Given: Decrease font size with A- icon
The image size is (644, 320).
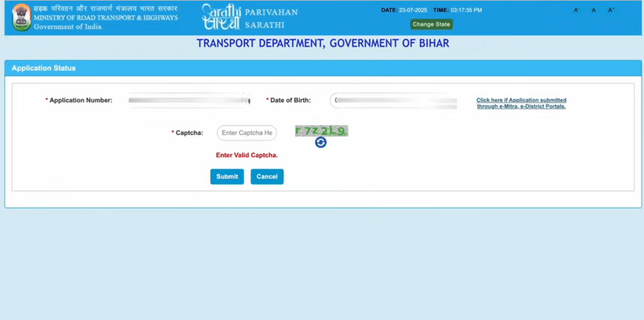Looking at the screenshot, I should pos(577,10).
